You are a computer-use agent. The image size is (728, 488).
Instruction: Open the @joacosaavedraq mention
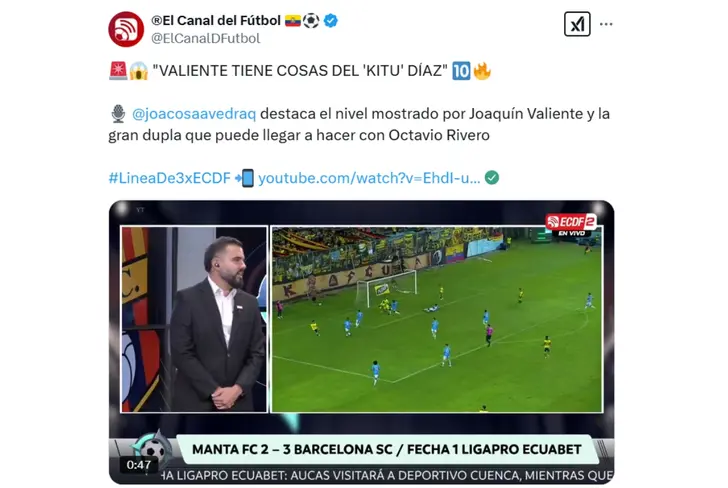pos(194,114)
